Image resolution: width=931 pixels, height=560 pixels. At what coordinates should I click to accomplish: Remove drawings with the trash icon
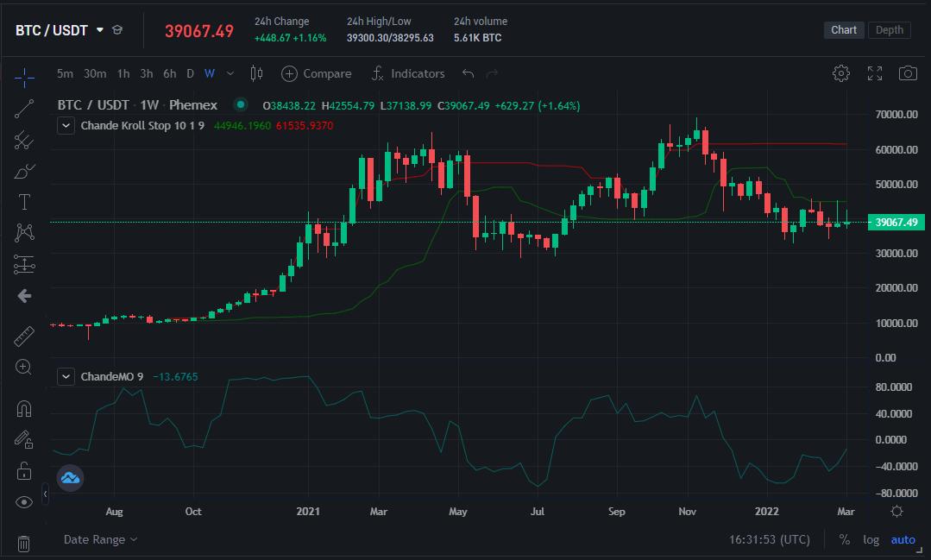click(x=24, y=543)
